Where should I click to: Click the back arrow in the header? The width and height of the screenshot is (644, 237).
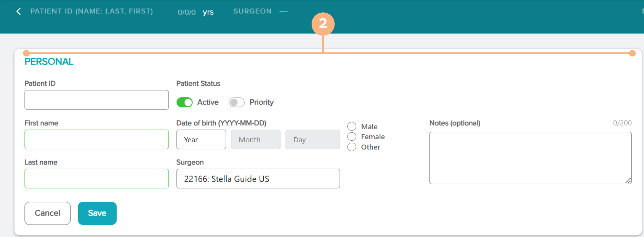coord(19,11)
